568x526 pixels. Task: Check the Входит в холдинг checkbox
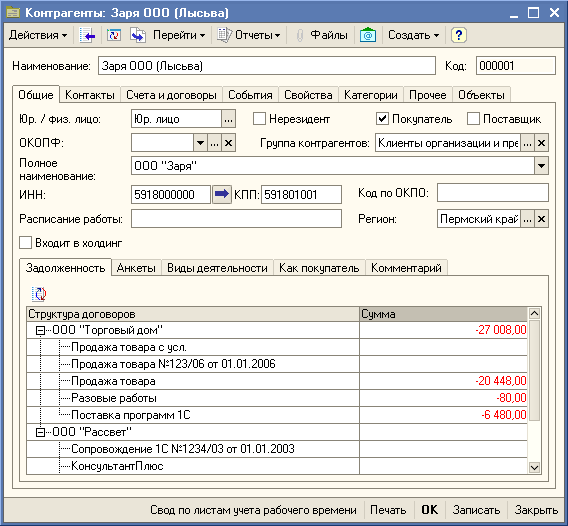pos(25,243)
